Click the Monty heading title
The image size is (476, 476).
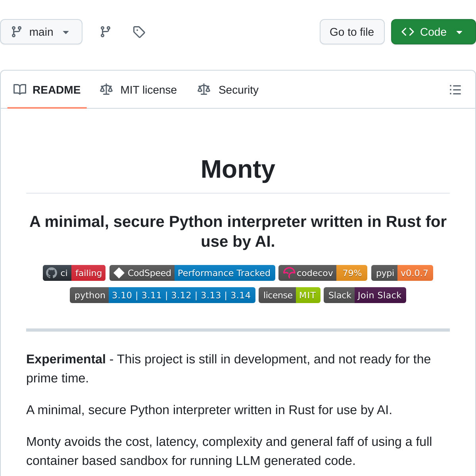click(238, 169)
